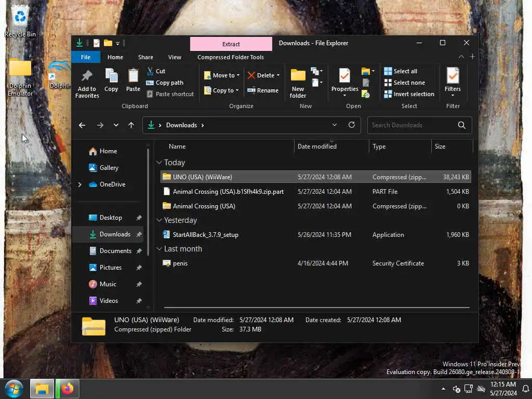Collapse the Yesterday group
The height and width of the screenshot is (399, 532).
tap(159, 220)
